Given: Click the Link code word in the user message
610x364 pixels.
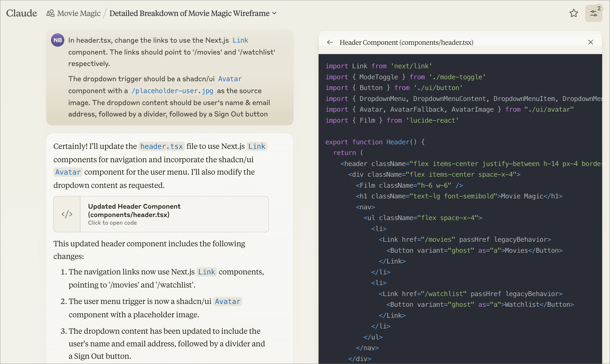Looking at the screenshot, I should point(240,40).
